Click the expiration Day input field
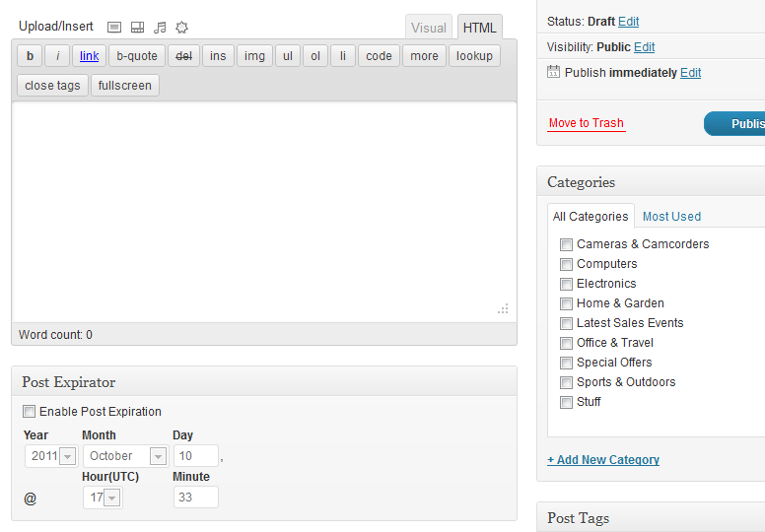765x532 pixels. click(196, 456)
